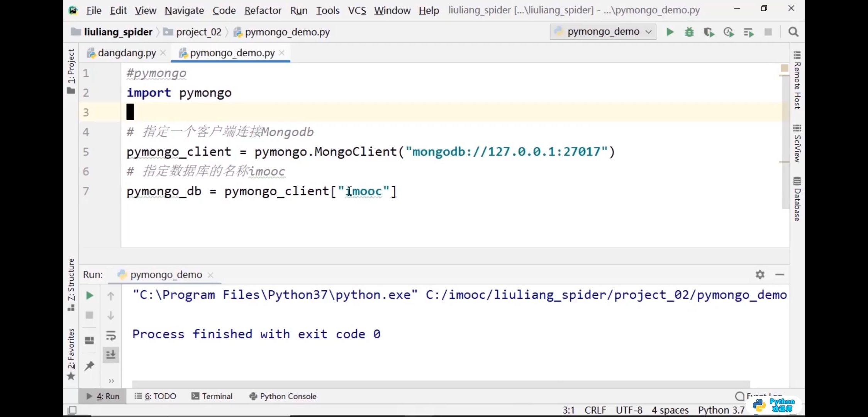Switch to dangdang.py editor tab
The width and height of the screenshot is (868, 417).
point(127,53)
